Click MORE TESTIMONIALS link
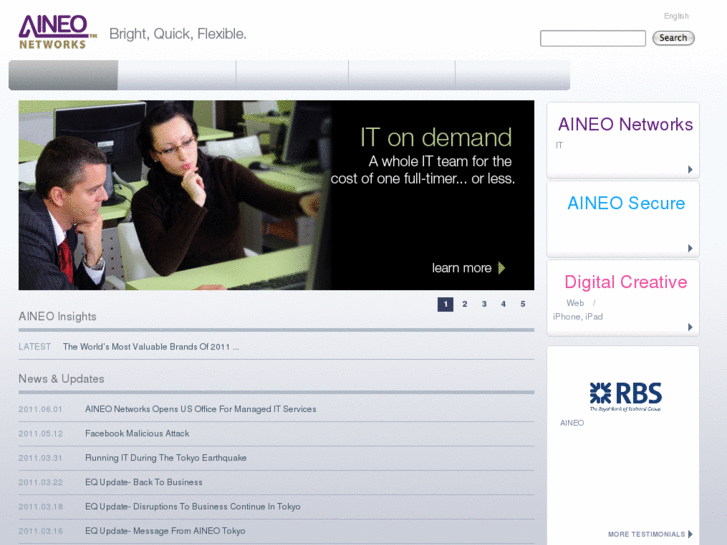The width and height of the screenshot is (727, 545). tap(646, 534)
